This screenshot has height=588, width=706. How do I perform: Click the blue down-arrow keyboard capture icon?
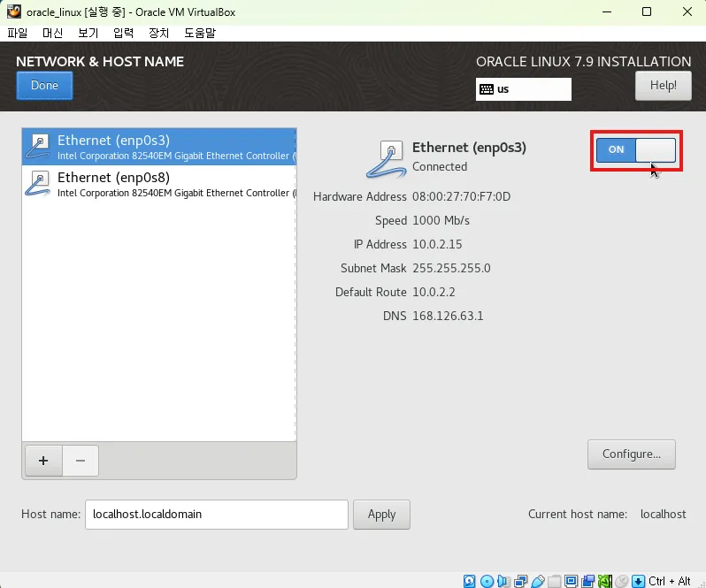coord(638,581)
